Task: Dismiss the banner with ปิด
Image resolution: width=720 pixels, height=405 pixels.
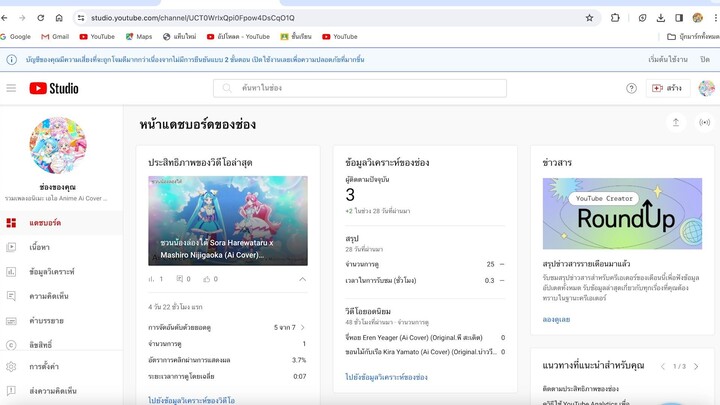Action: coord(705,59)
